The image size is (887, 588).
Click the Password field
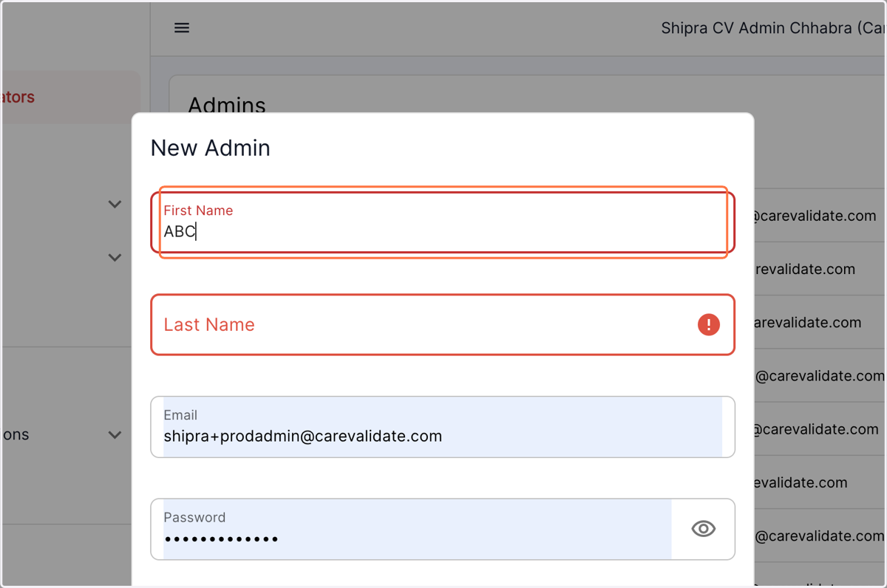[x=443, y=529]
